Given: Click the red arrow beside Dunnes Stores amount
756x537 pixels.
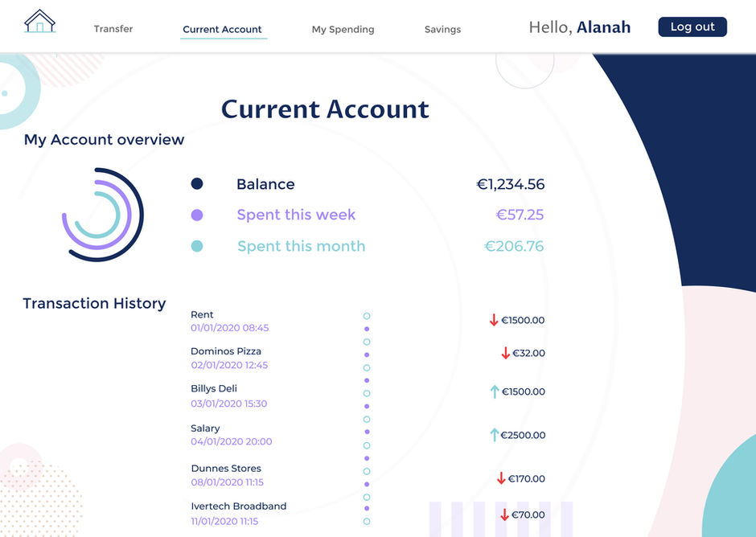Looking at the screenshot, I should pos(501,478).
